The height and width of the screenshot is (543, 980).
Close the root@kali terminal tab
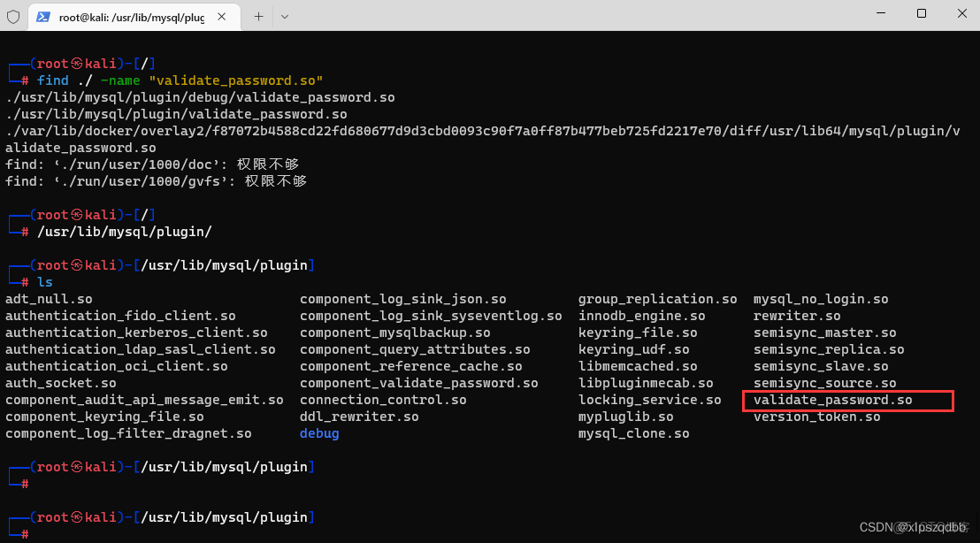coord(221,17)
